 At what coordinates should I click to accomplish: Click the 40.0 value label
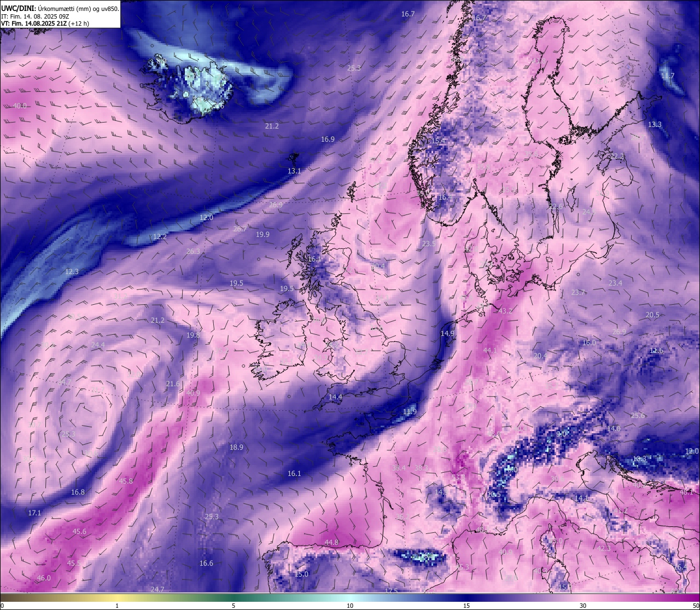20,106
